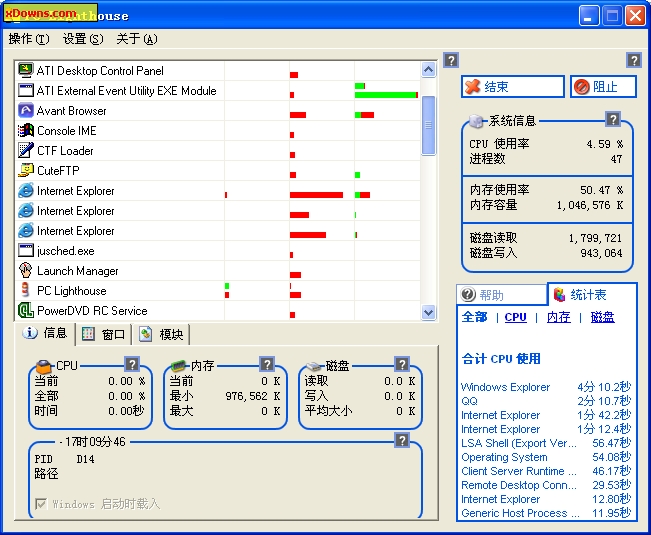Click the 合计 CPU 使用 heading
The height and width of the screenshot is (535, 651).
coord(501,359)
